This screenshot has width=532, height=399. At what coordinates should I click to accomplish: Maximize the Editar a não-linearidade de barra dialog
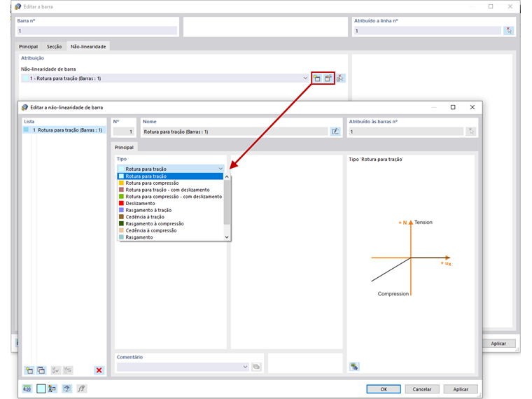(x=453, y=107)
